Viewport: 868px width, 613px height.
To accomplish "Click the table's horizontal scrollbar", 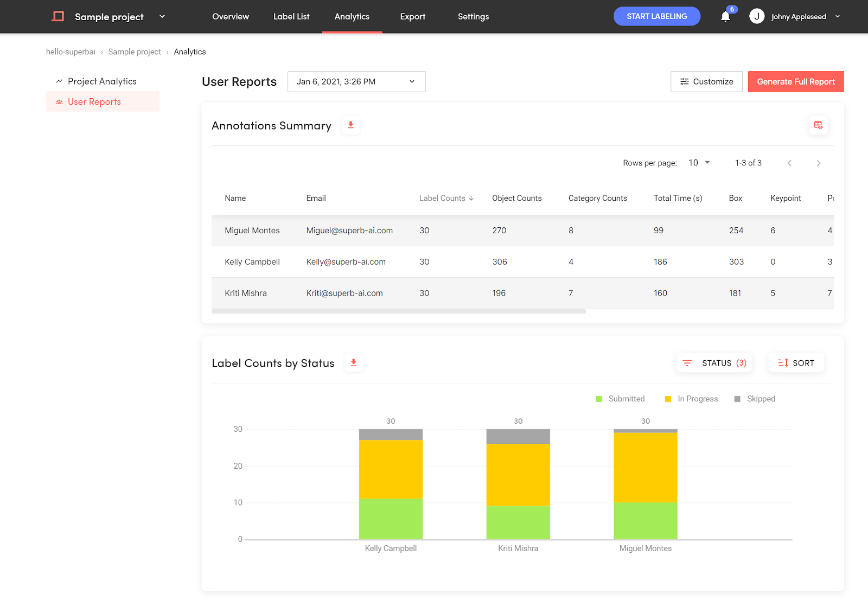I will (399, 311).
